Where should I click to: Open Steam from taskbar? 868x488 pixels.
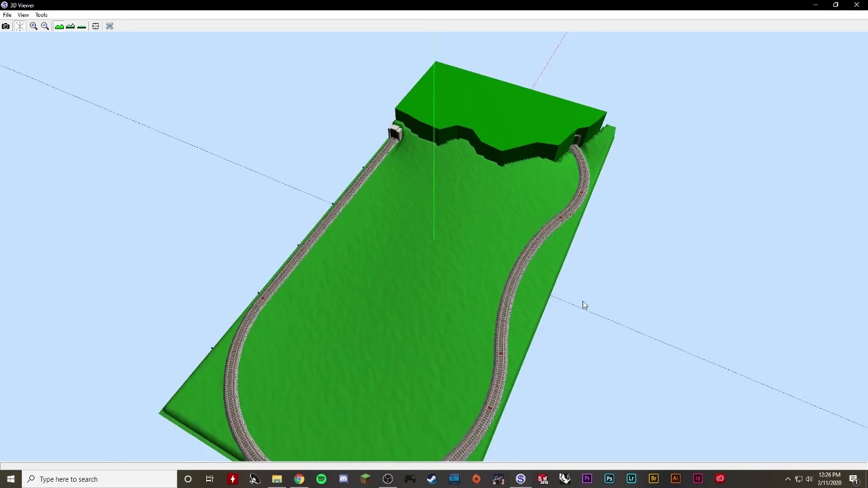pyautogui.click(x=432, y=479)
